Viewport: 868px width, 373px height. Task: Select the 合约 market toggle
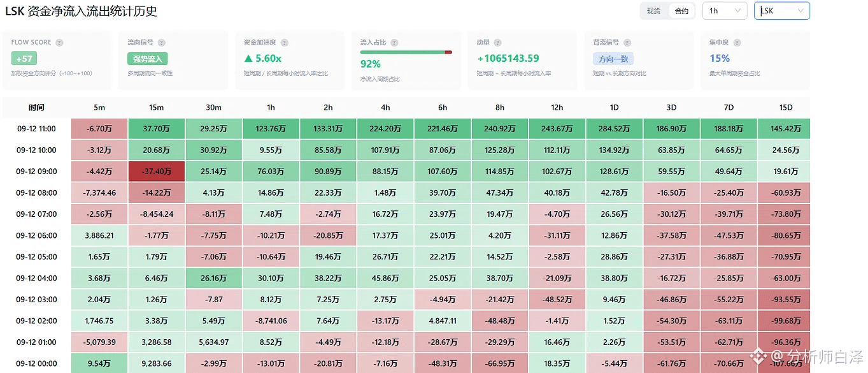pyautogui.click(x=681, y=11)
